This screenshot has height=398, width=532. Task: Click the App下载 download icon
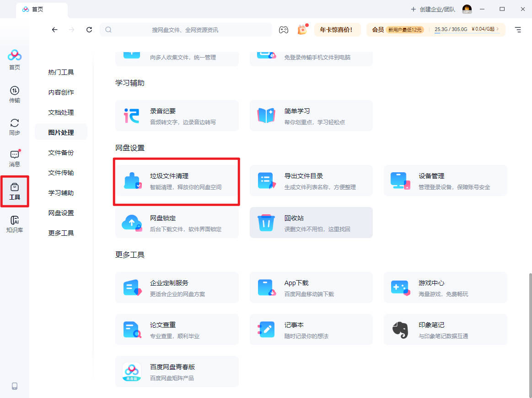click(x=267, y=287)
